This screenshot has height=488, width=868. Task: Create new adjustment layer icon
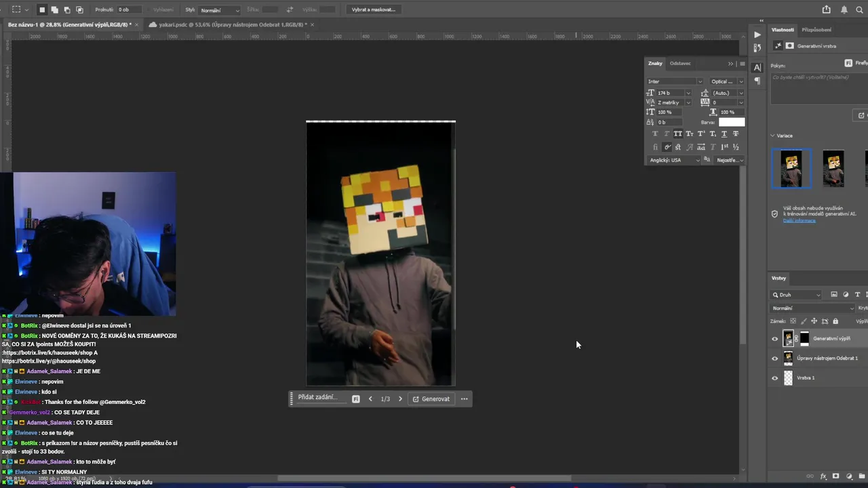(x=849, y=476)
